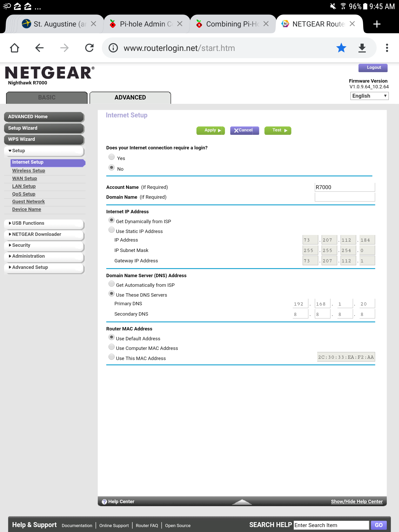The image size is (399, 532).
Task: Click the Apply button
Action: pyautogui.click(x=211, y=130)
